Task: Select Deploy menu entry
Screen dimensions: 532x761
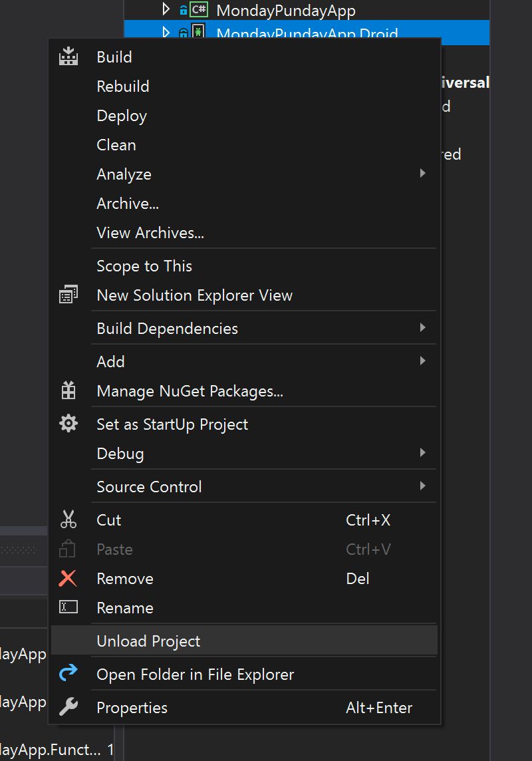Action: point(122,116)
